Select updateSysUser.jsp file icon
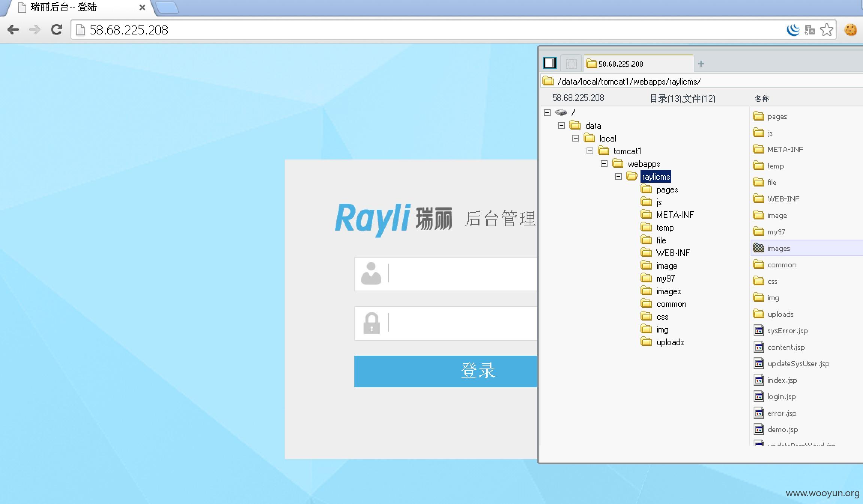 point(759,364)
